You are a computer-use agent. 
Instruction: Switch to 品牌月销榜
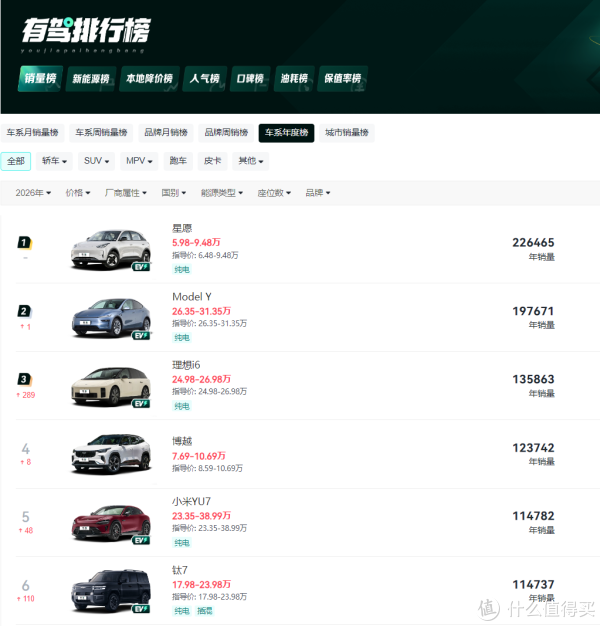[166, 133]
